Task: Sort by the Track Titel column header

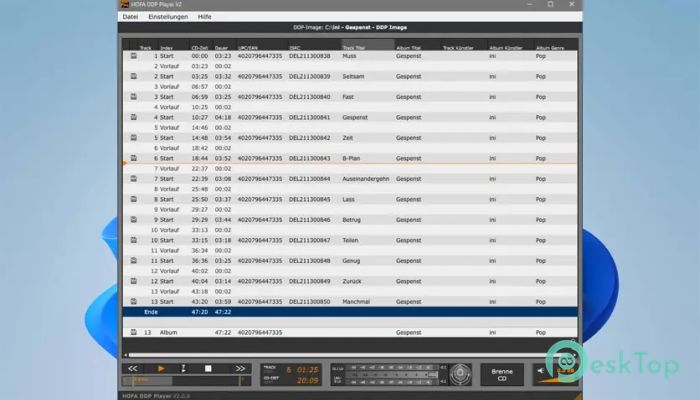Action: click(367, 45)
